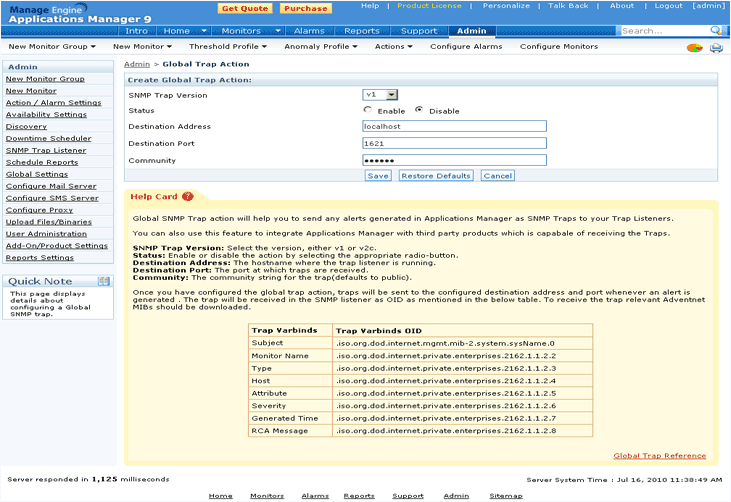Screen dimensions: 731x502
Task: Open Upload Files/Binaries link
Action: (x=49, y=222)
